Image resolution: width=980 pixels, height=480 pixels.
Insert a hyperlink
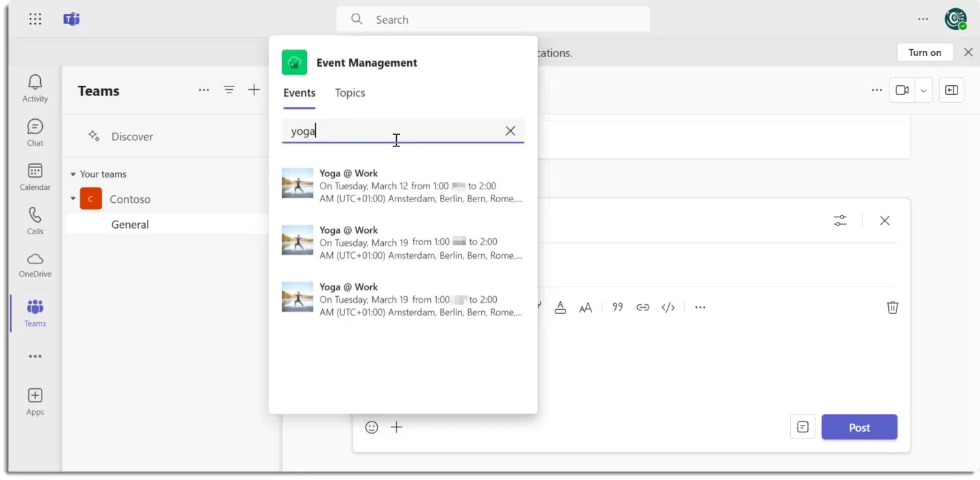point(642,308)
